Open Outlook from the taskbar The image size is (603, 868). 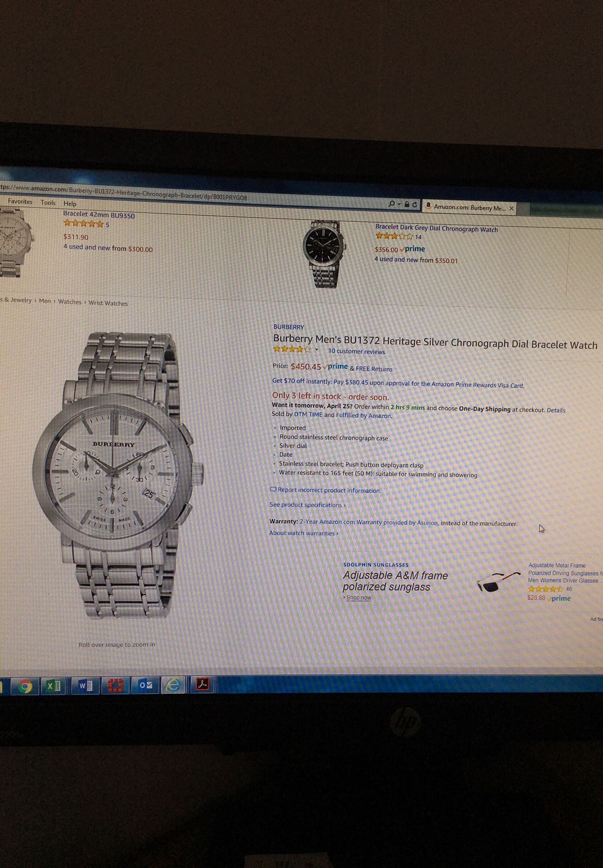pos(145,686)
